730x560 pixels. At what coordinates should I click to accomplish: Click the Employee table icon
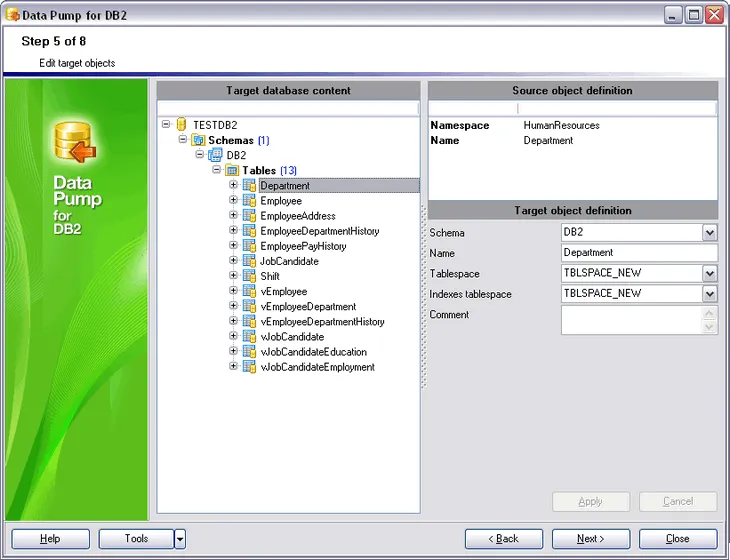point(250,201)
